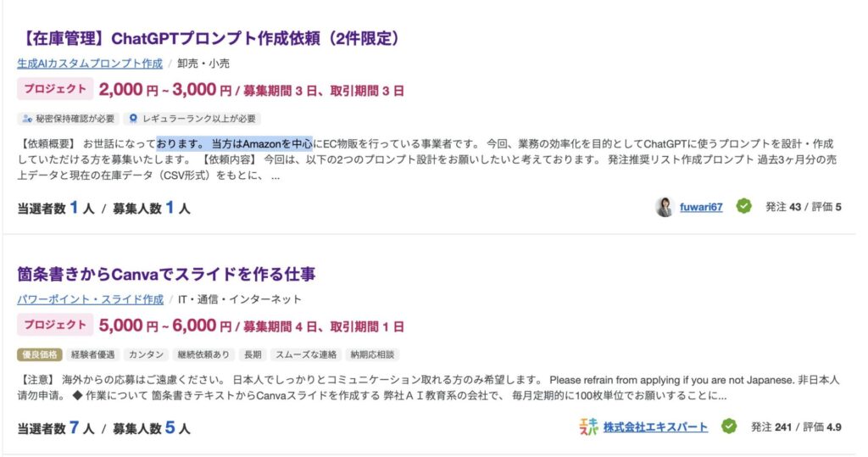
Task: Click the 生成AIカスタムプロンプト作成 category link
Action: coord(90,64)
